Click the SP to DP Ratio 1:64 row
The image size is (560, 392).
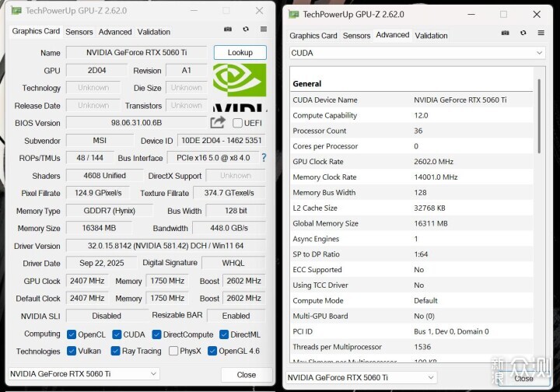coord(411,254)
